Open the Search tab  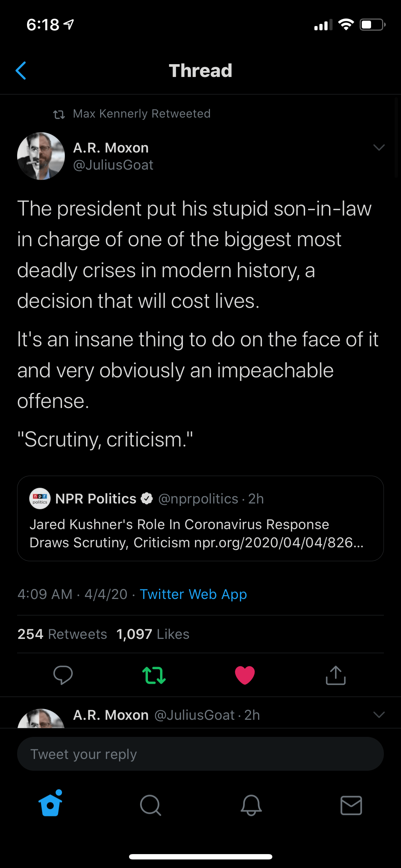pyautogui.click(x=150, y=805)
